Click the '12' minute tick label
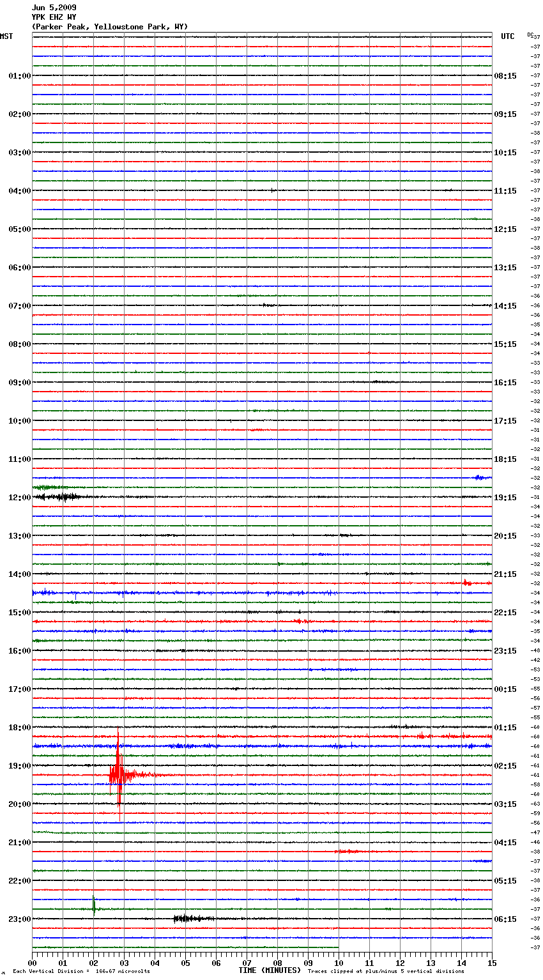The height and width of the screenshot is (980, 543). (x=401, y=963)
